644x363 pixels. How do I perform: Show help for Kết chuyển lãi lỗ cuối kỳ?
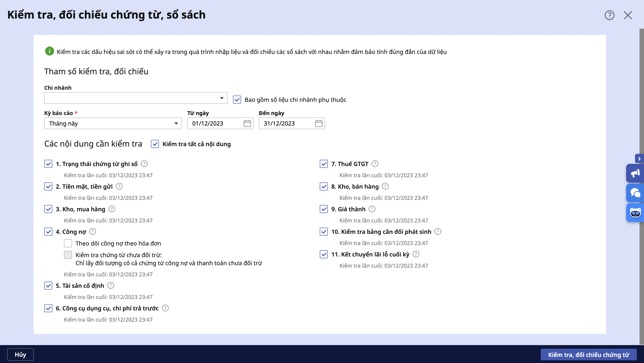coord(416,254)
